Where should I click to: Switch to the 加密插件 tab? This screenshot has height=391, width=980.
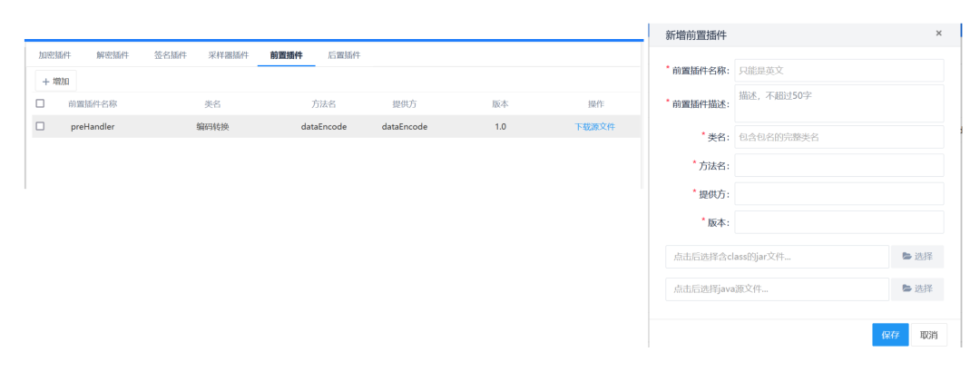pyautogui.click(x=54, y=55)
